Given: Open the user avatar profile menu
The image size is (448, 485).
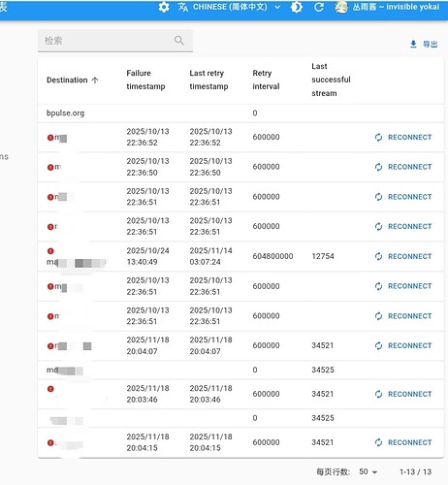Looking at the screenshot, I should coord(341,7).
